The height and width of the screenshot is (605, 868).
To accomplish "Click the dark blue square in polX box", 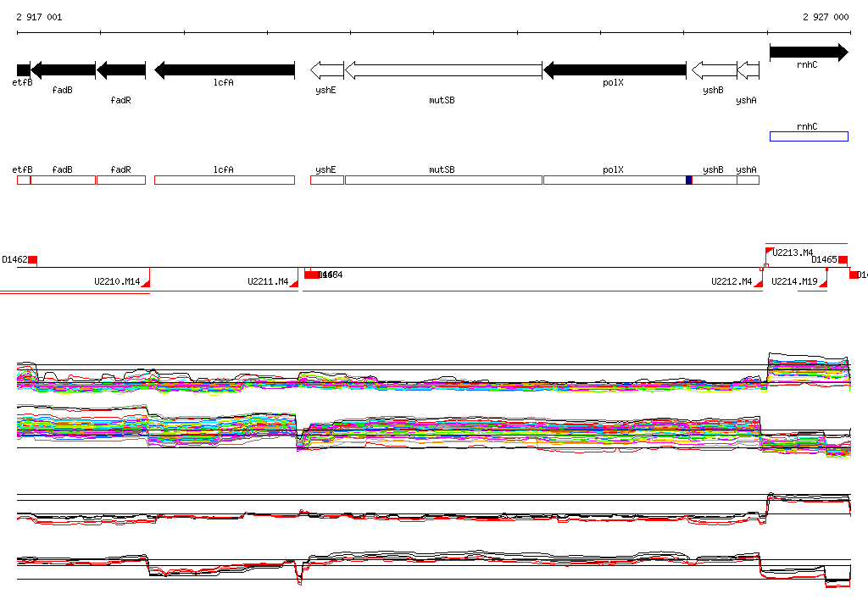I will pyautogui.click(x=688, y=180).
